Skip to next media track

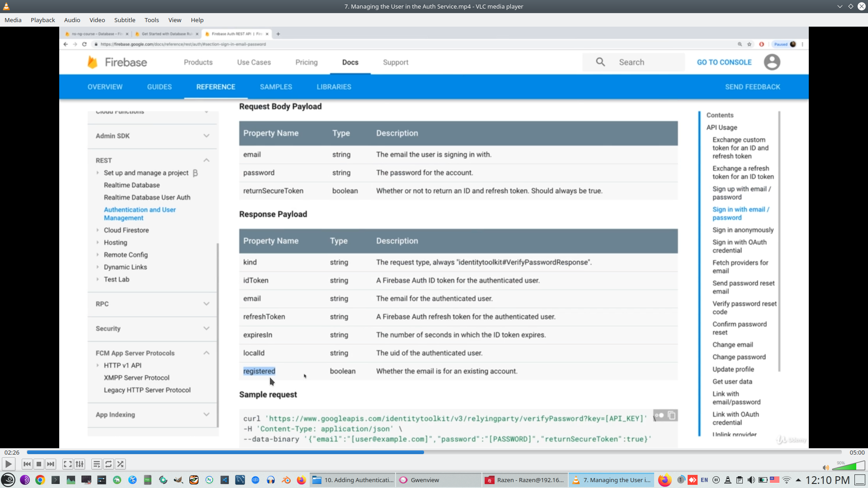[51, 464]
